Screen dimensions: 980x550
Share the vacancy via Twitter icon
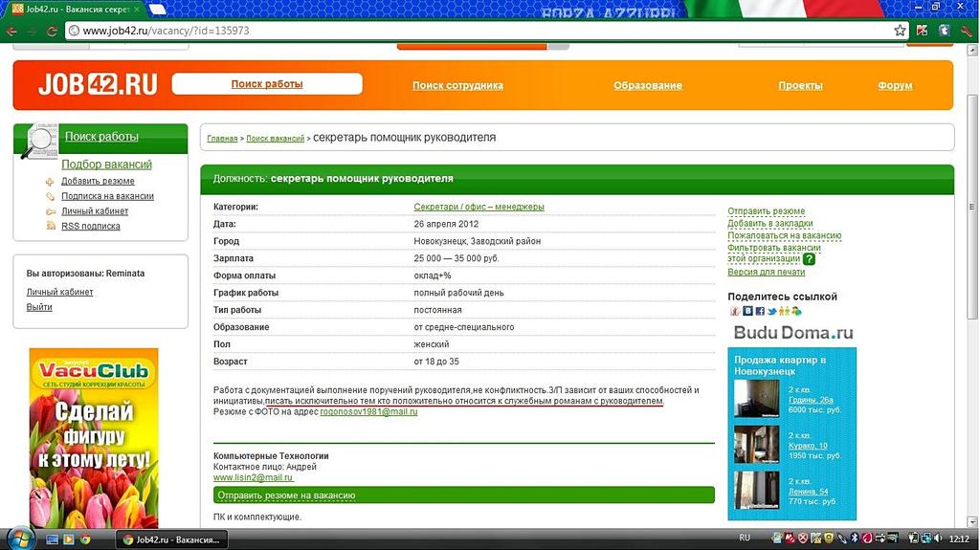[x=772, y=311]
